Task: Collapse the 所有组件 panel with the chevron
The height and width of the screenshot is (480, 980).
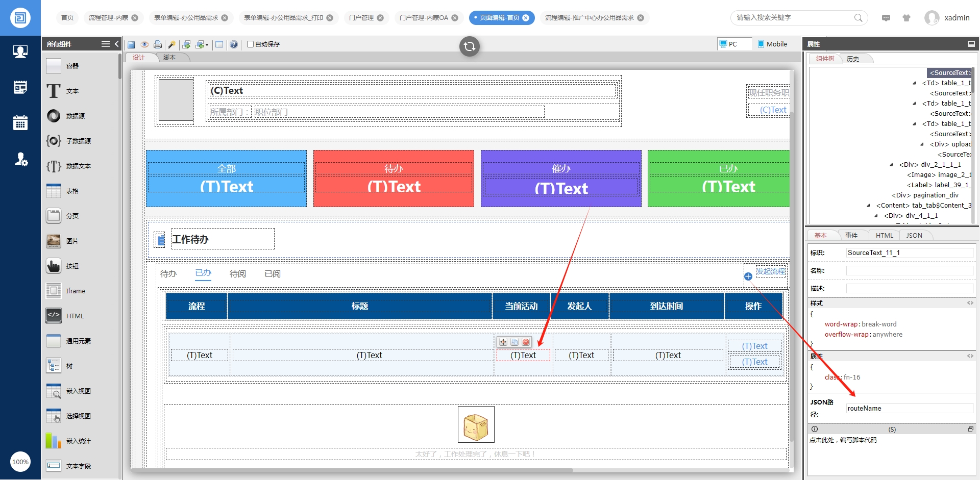Action: coord(116,44)
